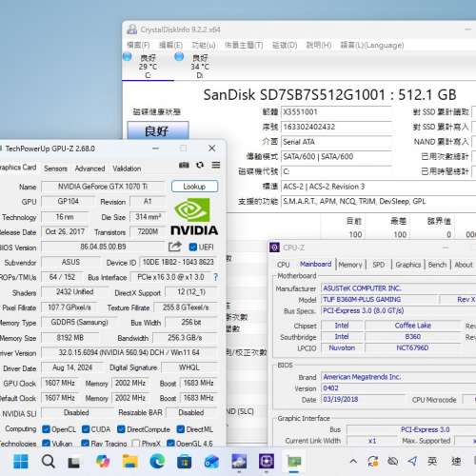Toggle the DirectCompute checkbox
Image resolution: width=476 pixels, height=476 pixels.
[x=121, y=429]
